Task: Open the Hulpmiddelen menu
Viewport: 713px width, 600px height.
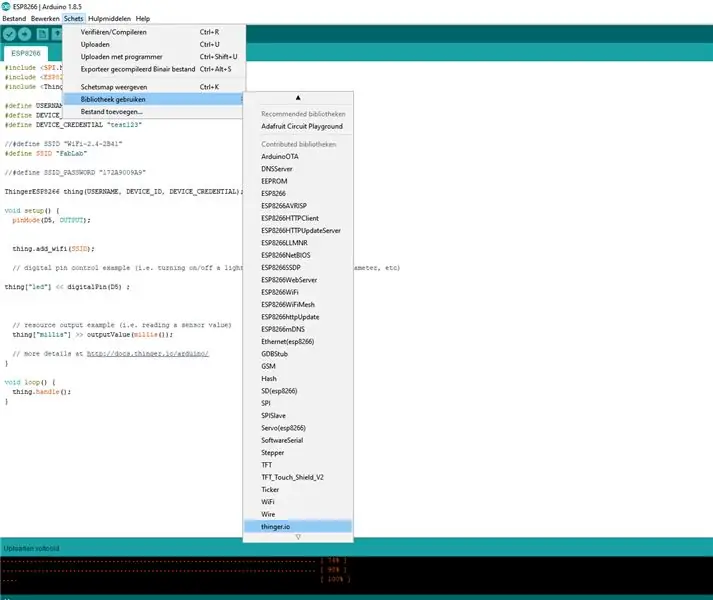Action: 109,19
